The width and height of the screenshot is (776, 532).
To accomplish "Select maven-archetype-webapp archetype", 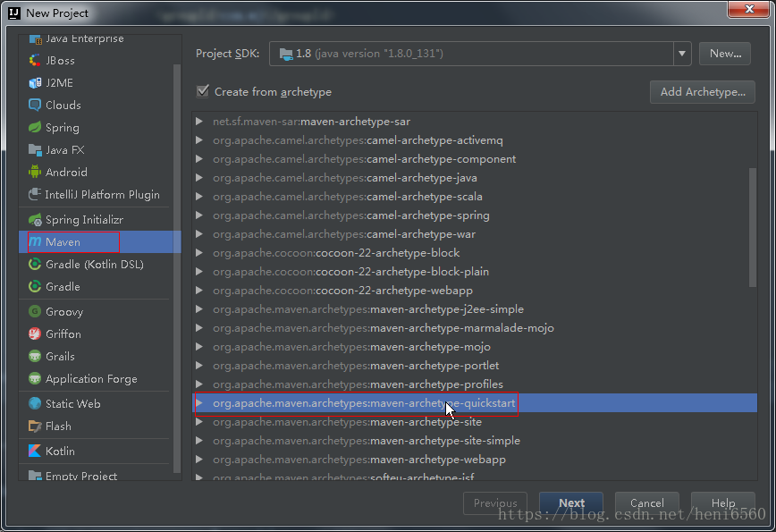I will (475, 460).
